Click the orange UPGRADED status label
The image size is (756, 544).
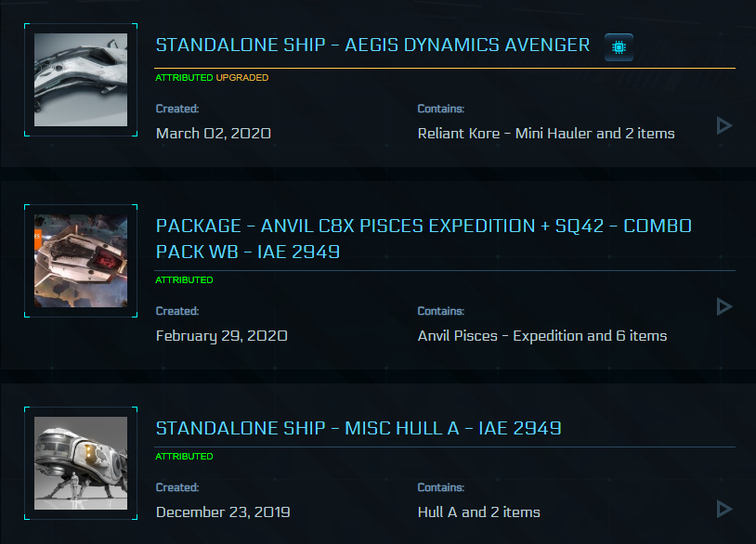[242, 78]
